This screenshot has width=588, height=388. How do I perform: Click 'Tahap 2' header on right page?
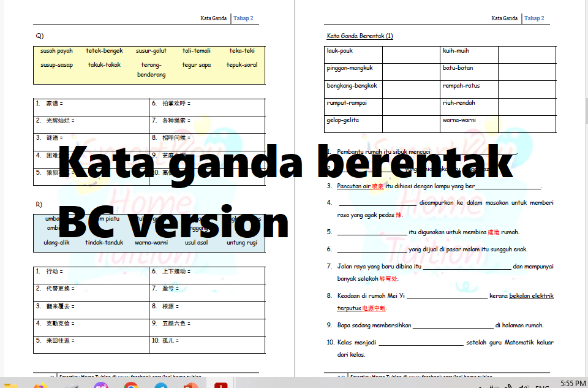(x=534, y=18)
